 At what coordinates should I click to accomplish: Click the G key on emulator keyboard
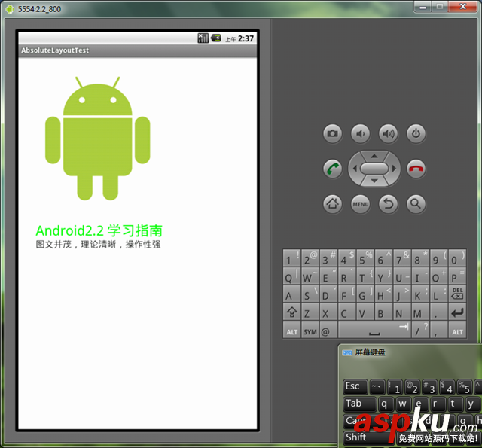tap(365, 294)
